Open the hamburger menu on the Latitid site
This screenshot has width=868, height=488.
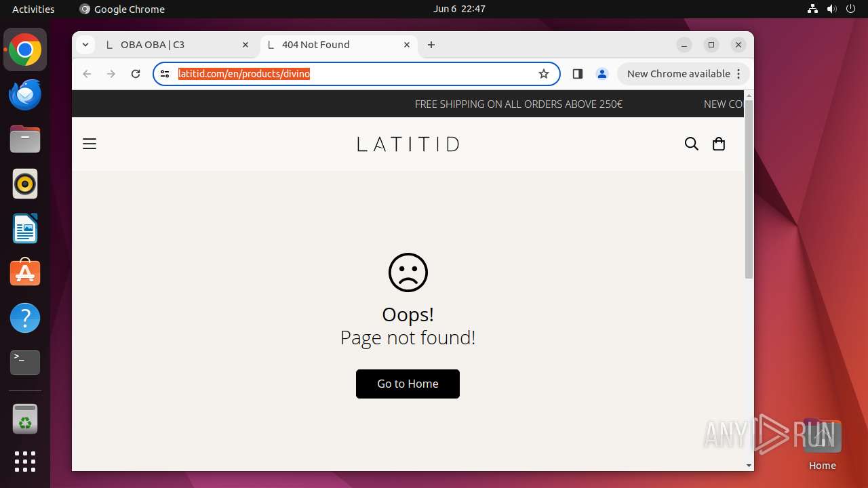click(90, 144)
